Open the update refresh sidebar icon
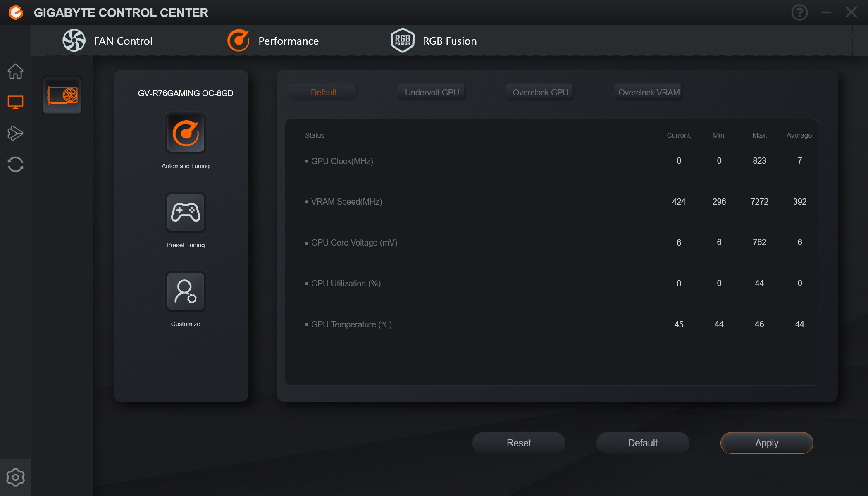The width and height of the screenshot is (868, 496). [x=15, y=164]
